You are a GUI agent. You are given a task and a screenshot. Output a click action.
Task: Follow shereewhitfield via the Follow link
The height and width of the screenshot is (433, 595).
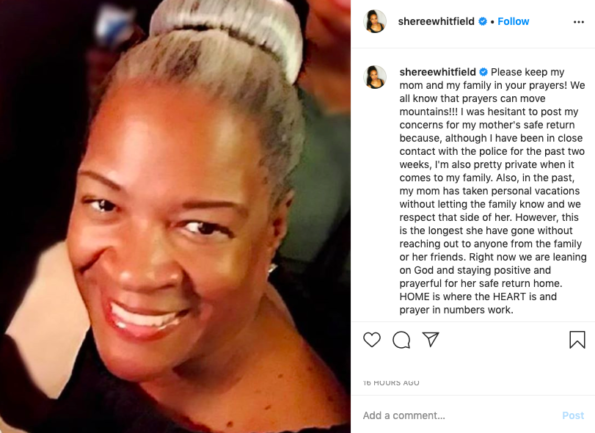[513, 21]
